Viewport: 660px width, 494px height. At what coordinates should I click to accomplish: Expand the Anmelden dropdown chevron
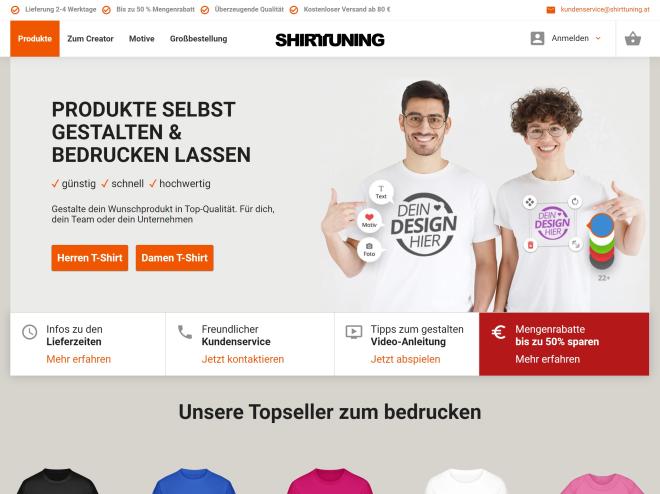tap(598, 38)
